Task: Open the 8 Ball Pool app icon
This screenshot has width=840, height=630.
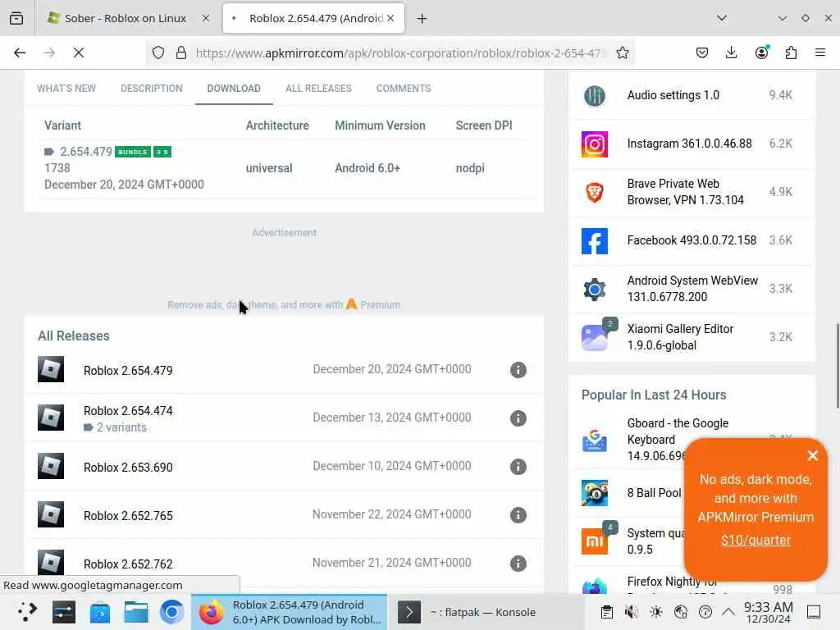Action: (595, 493)
